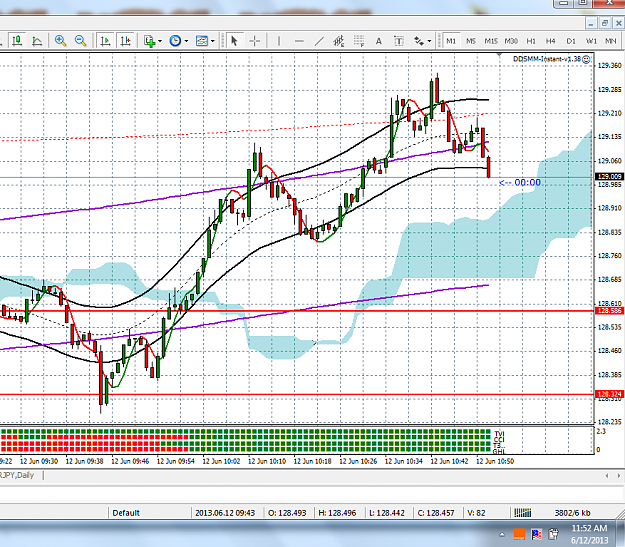Switch to D1 daily timeframe
Screen dimensions: 625x547
(571, 41)
